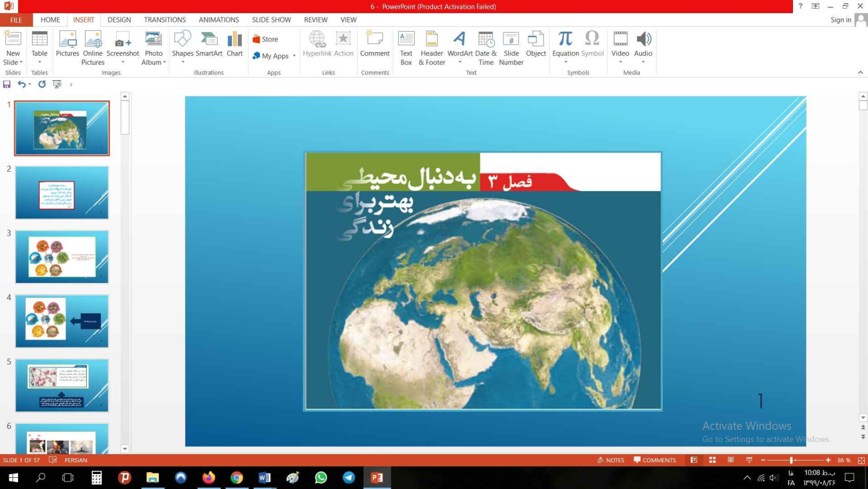Collapse the ribbon with the chevron
This screenshot has width=868, height=489.
(x=860, y=73)
